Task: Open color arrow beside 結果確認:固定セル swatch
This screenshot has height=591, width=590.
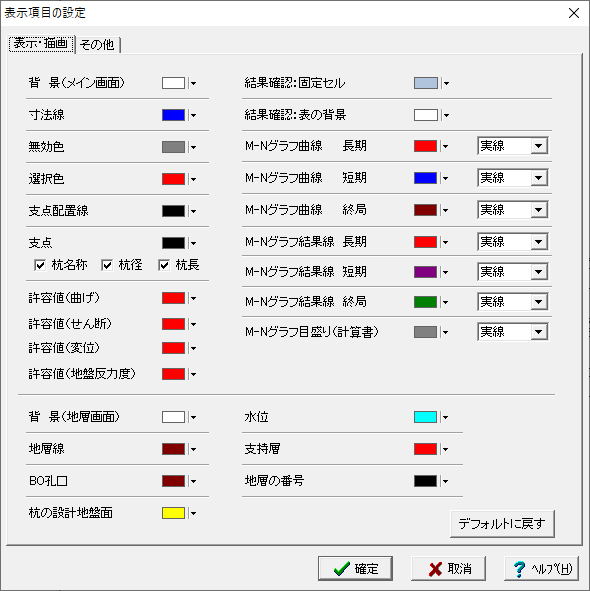Action: point(446,83)
